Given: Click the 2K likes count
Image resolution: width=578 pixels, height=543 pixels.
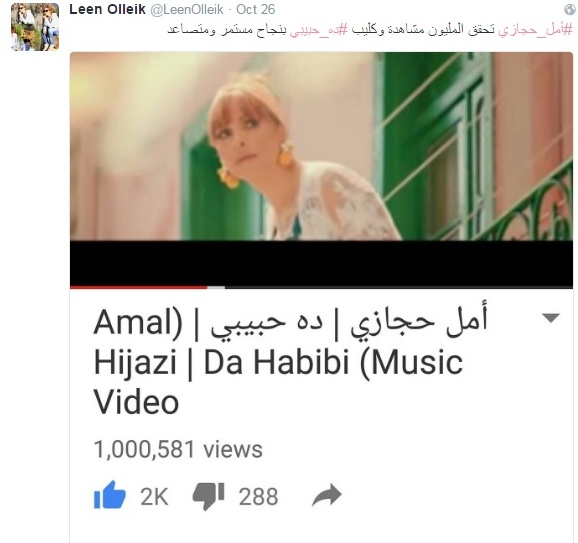Looking at the screenshot, I should [154, 497].
